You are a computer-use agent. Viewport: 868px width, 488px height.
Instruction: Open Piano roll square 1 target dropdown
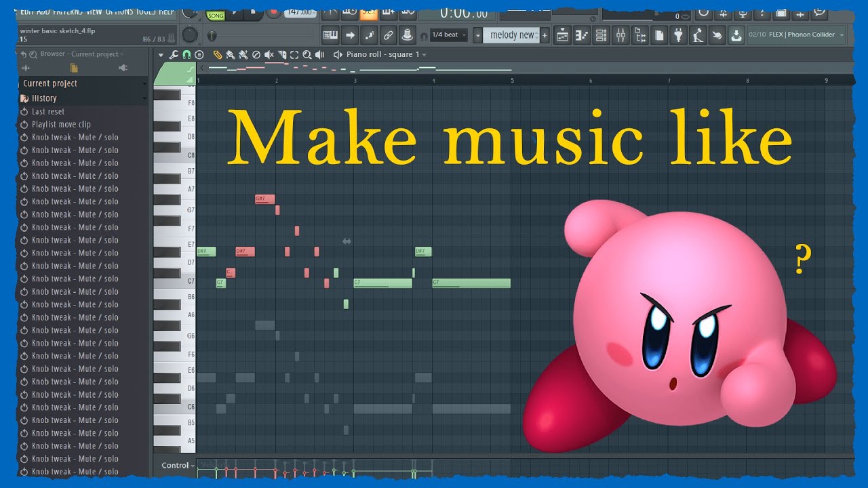click(424, 55)
